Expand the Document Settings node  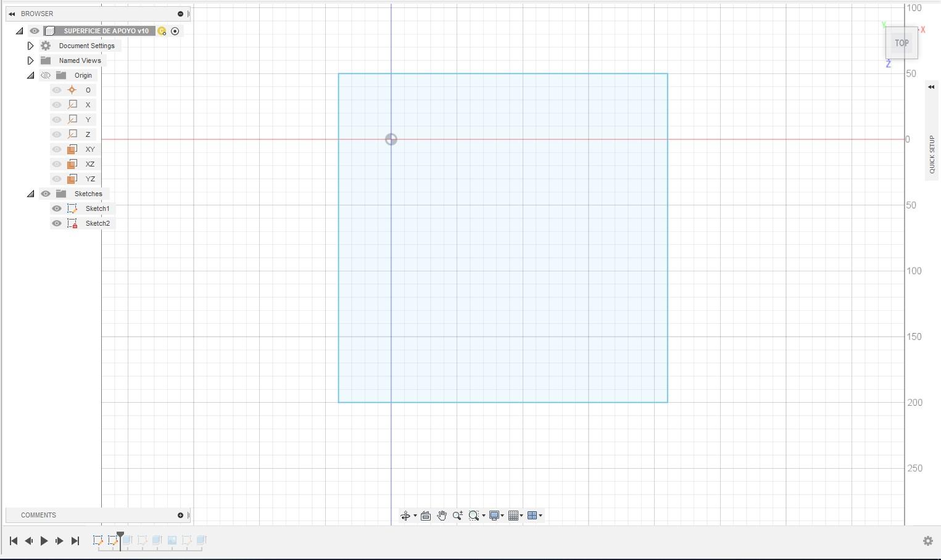tap(30, 45)
